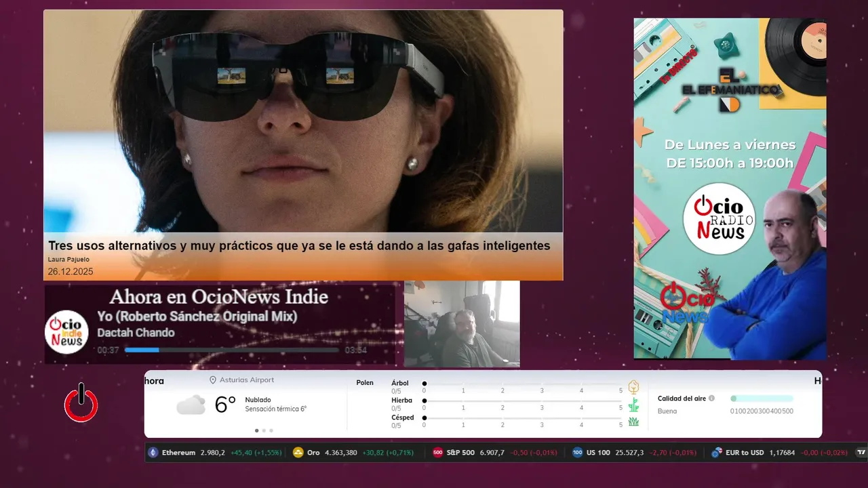Select the second weather carousel dot
The height and width of the screenshot is (488, 868).
[264, 430]
